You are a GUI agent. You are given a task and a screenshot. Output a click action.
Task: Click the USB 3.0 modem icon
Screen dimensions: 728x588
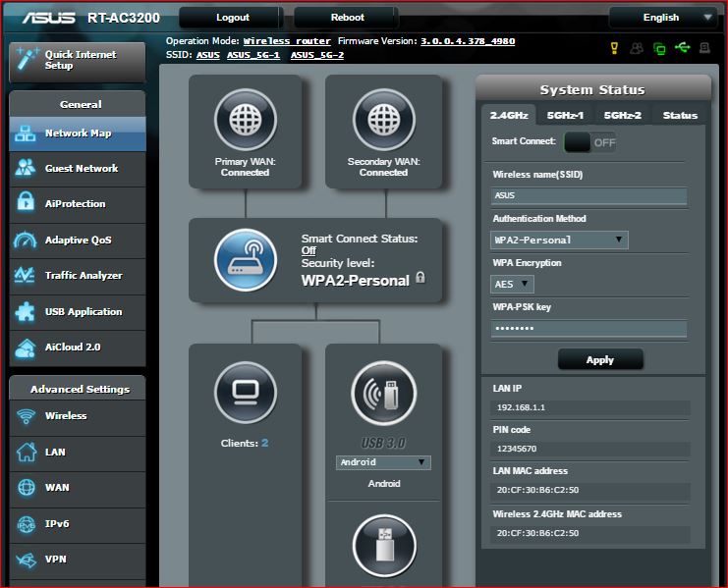(x=384, y=393)
